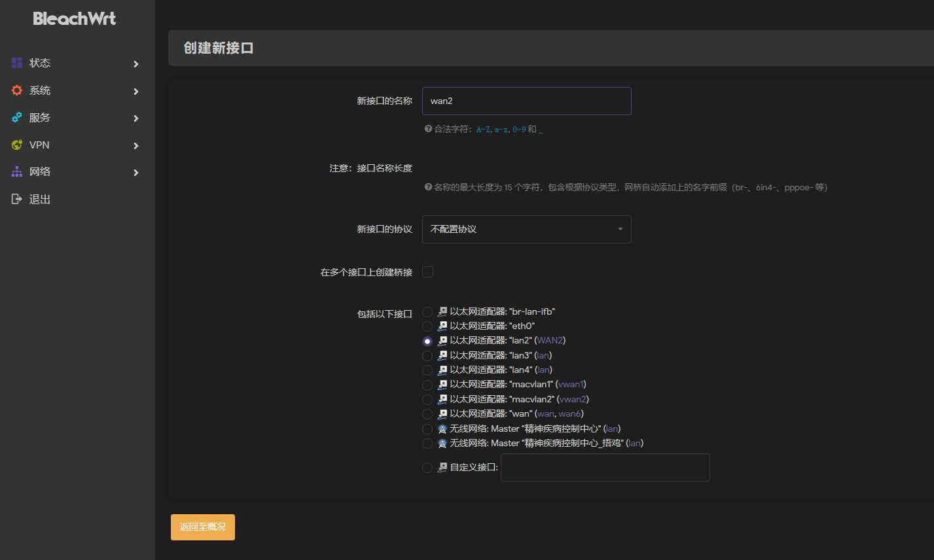Select the 精神疾病控制中心 wireless radio button
Viewport: 934px width, 560px height.
point(427,429)
